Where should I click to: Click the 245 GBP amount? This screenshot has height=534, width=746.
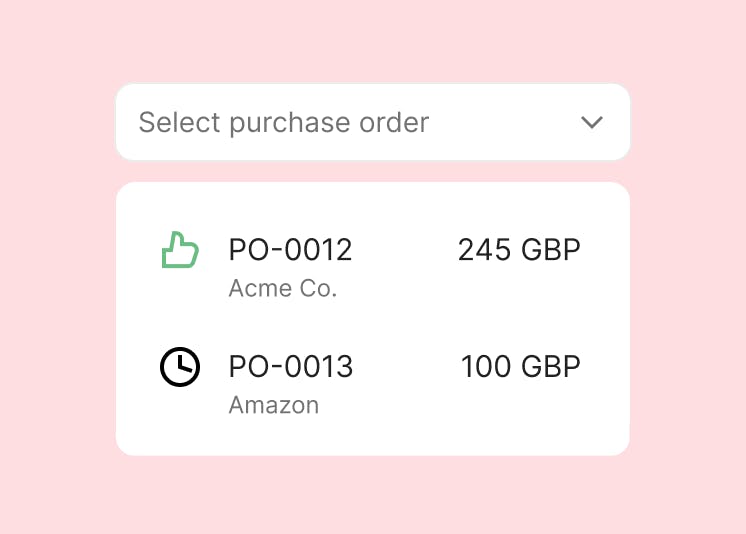coord(519,249)
